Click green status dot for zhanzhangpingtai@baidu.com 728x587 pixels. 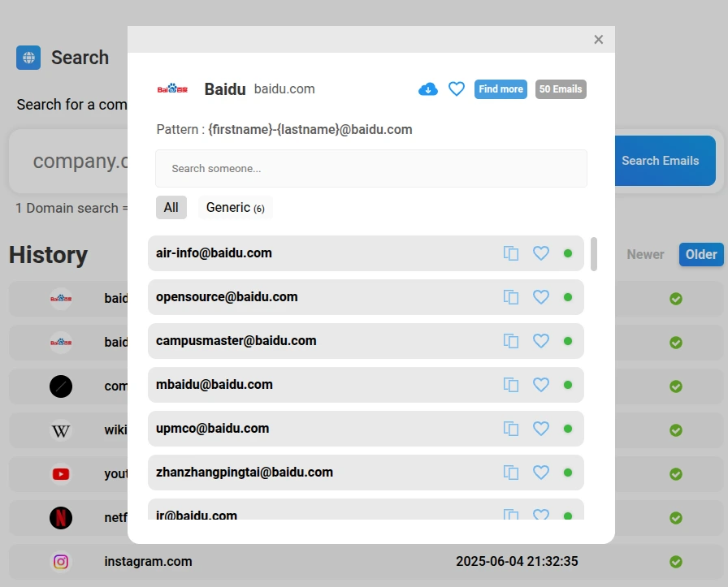click(568, 473)
